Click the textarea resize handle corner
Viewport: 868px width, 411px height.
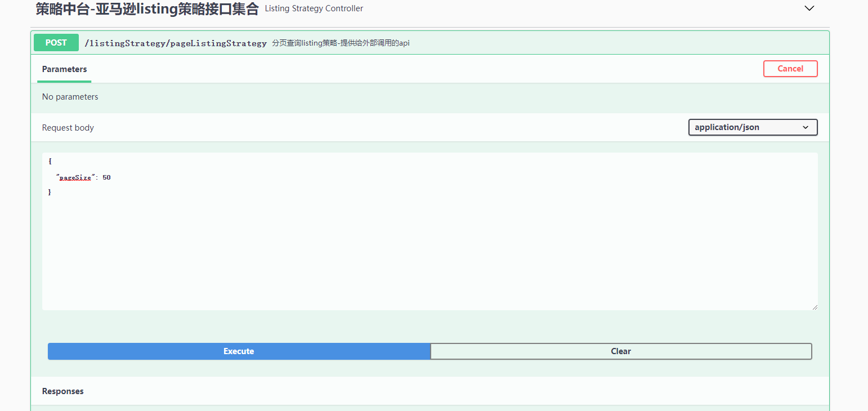[815, 307]
